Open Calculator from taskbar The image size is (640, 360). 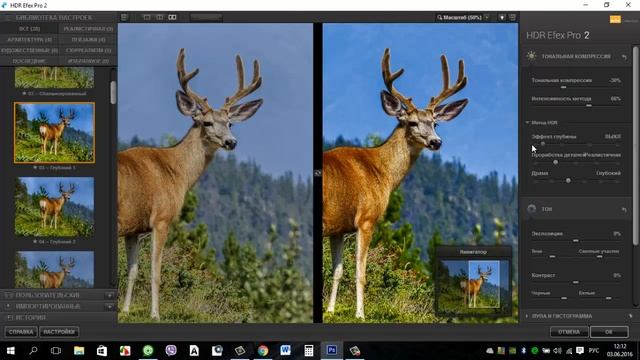pos(309,351)
